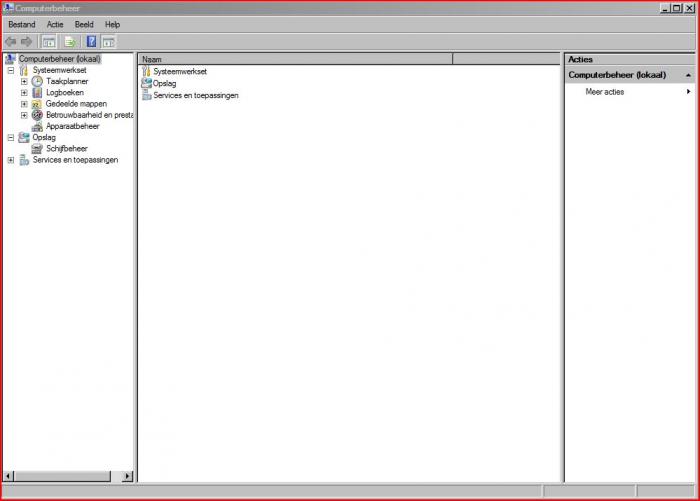Click the Computerbeheer title bar icon
The height and width of the screenshot is (501, 700).
point(8,8)
